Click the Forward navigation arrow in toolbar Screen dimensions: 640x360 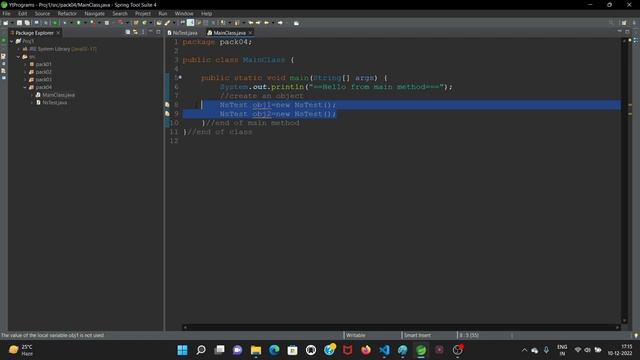[280, 23]
